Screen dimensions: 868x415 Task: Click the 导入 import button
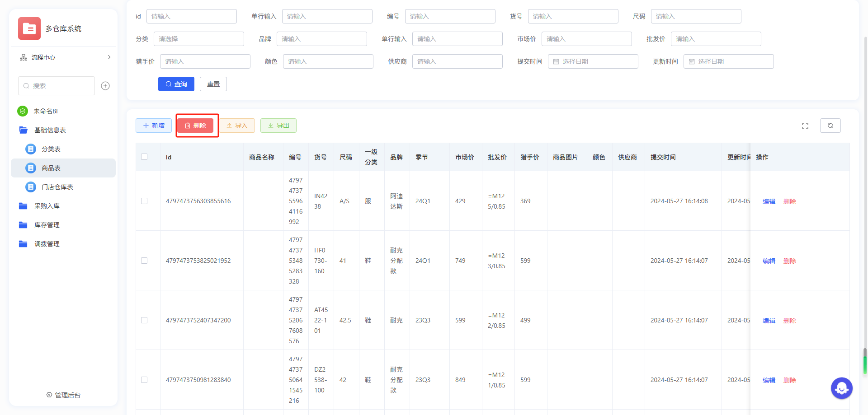click(x=237, y=126)
